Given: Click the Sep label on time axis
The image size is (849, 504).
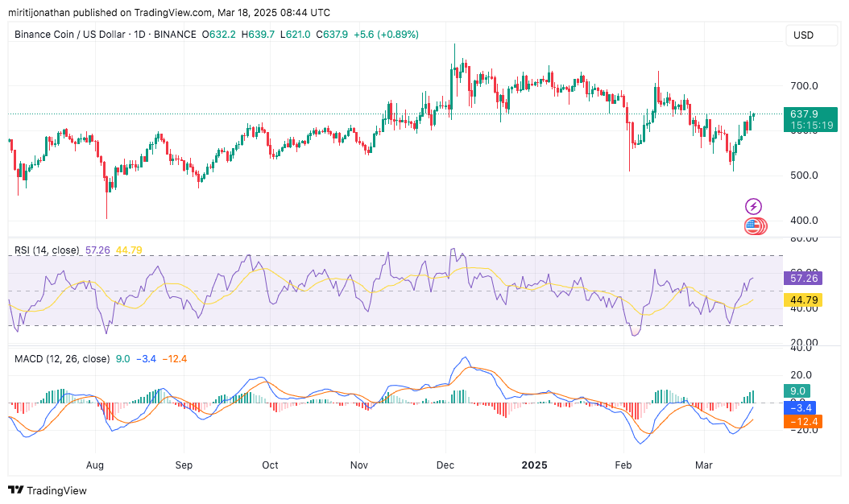Looking at the screenshot, I should [x=184, y=465].
